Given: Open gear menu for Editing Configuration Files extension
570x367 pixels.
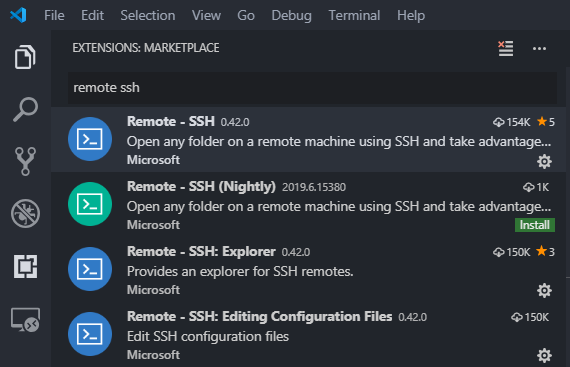Looking at the screenshot, I should (544, 355).
